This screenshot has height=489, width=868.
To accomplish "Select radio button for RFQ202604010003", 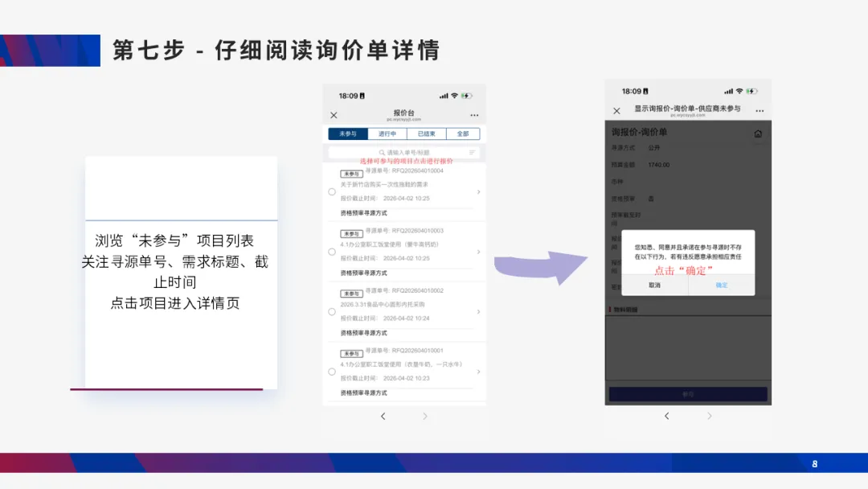I will (332, 252).
